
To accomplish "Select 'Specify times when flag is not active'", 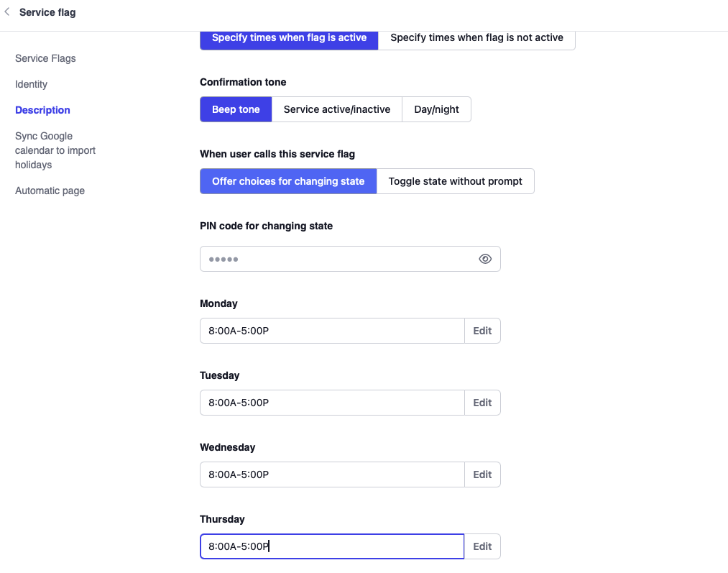I will [x=476, y=38].
